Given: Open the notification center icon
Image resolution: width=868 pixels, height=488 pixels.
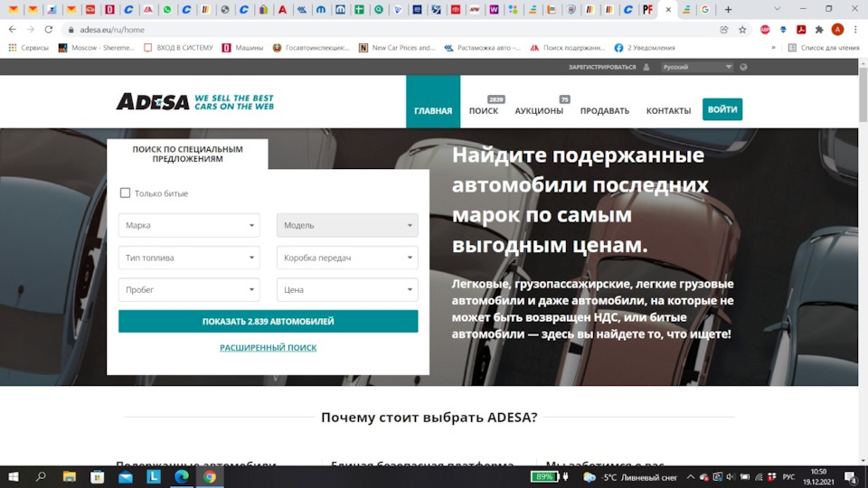Looking at the screenshot, I should (x=851, y=477).
